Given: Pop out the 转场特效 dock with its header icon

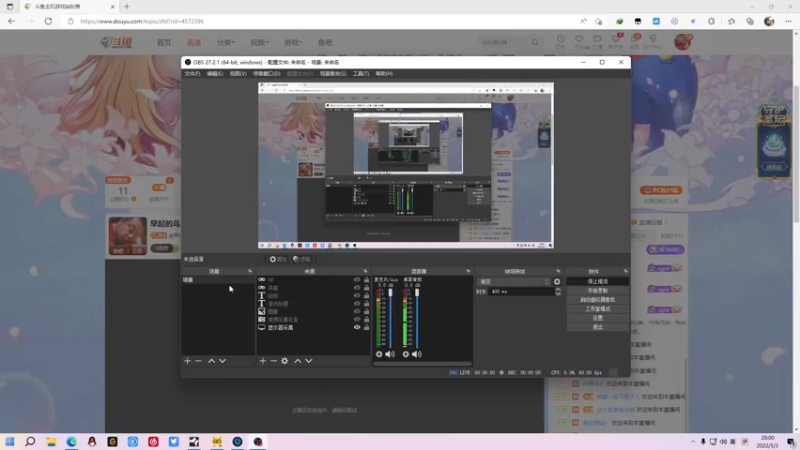Looking at the screenshot, I should pos(558,271).
